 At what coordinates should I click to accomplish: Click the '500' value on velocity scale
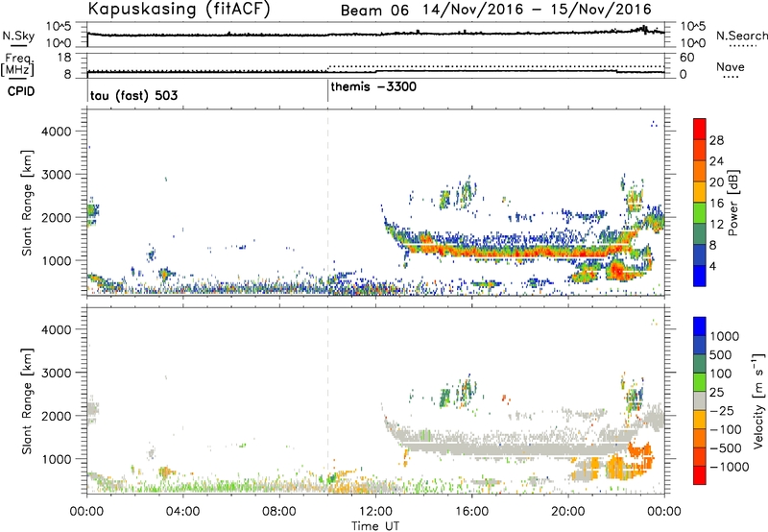pyautogui.click(x=721, y=355)
